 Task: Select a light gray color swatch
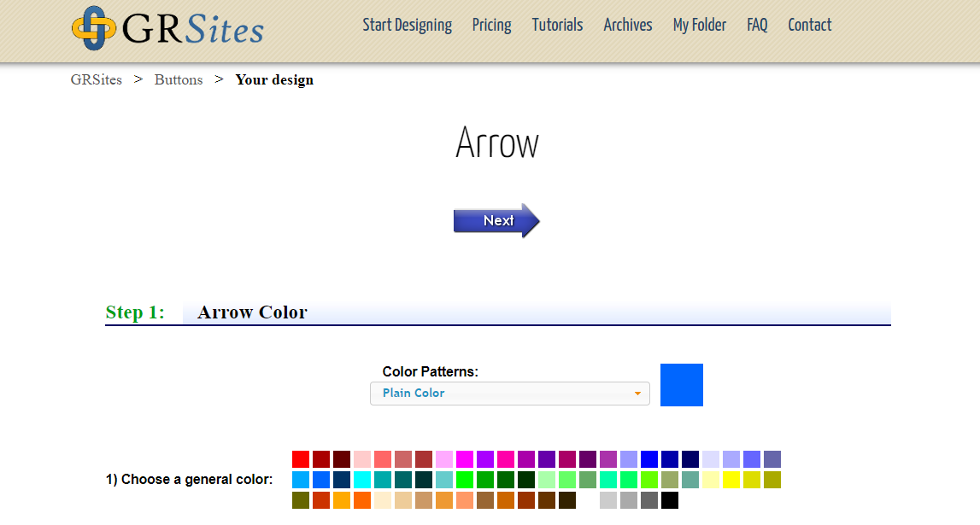pos(607,500)
